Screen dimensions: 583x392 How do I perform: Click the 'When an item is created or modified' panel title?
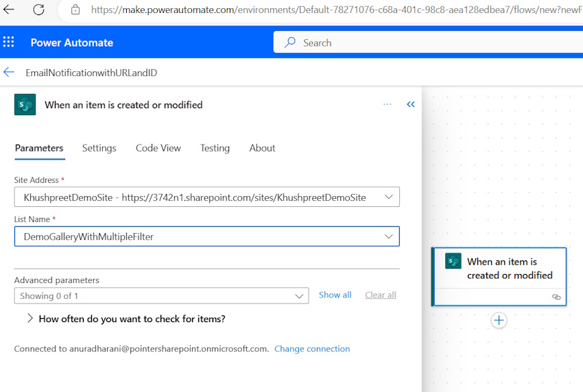123,105
